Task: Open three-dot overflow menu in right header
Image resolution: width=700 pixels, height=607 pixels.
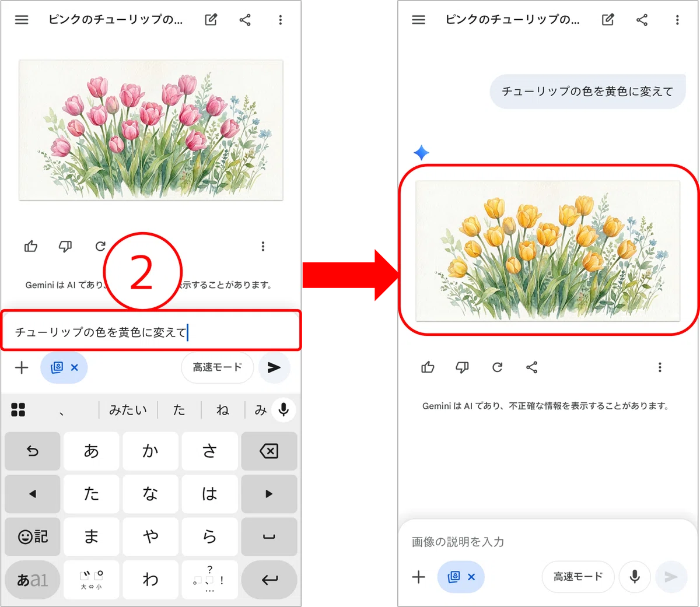Action: (x=677, y=20)
